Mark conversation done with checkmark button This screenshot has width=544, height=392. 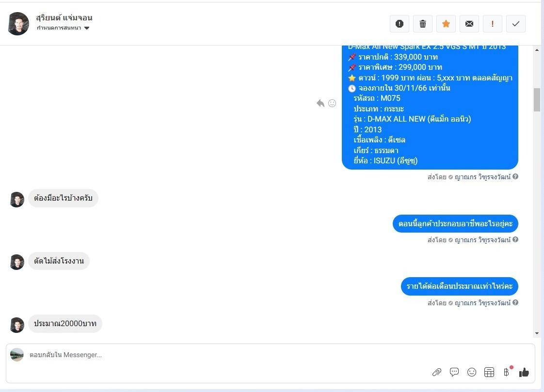pyautogui.click(x=515, y=24)
